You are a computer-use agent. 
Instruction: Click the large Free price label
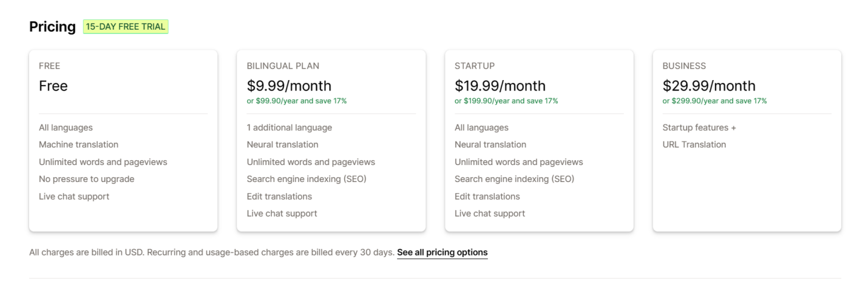coord(53,86)
